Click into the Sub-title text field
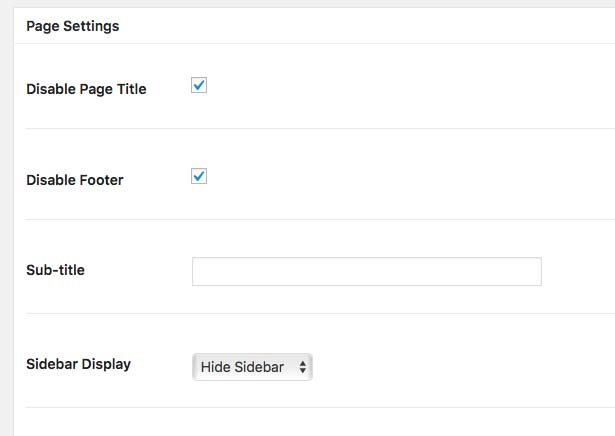The image size is (615, 436). pos(367,271)
